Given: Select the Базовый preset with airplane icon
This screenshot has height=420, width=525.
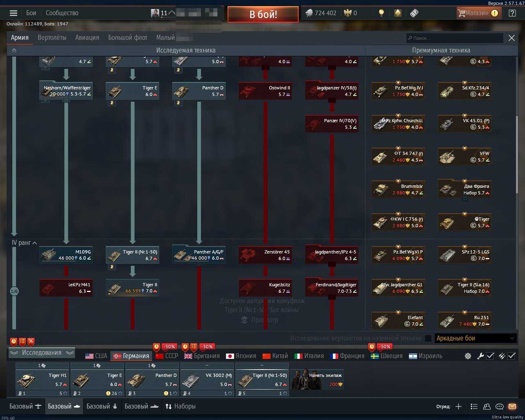Looking at the screenshot, I should [x=25, y=406].
